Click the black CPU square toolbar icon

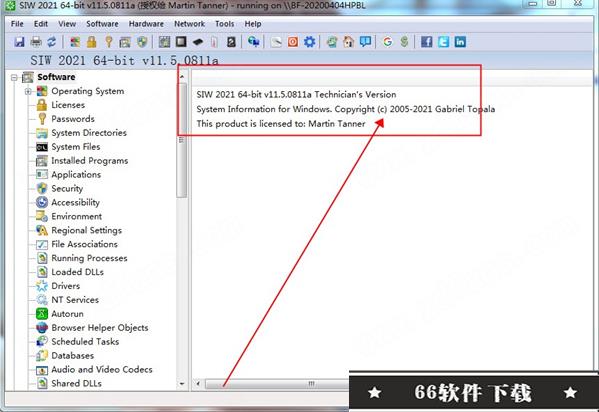coord(181,42)
